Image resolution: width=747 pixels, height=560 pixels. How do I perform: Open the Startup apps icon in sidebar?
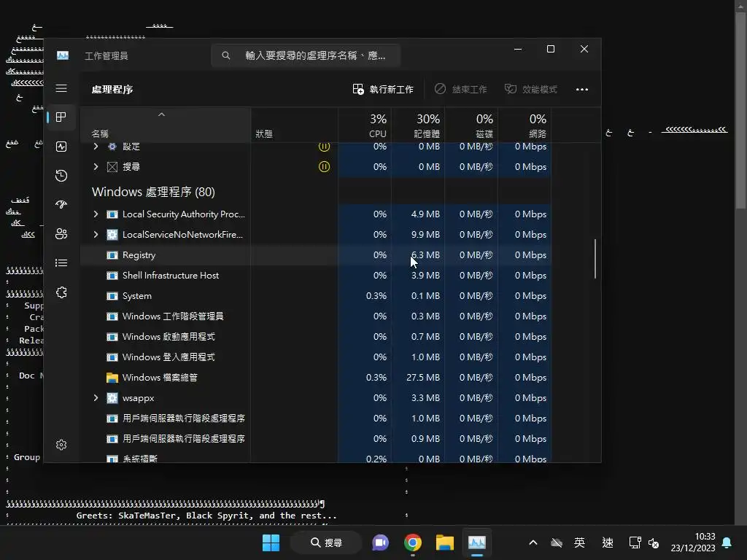[x=61, y=205]
